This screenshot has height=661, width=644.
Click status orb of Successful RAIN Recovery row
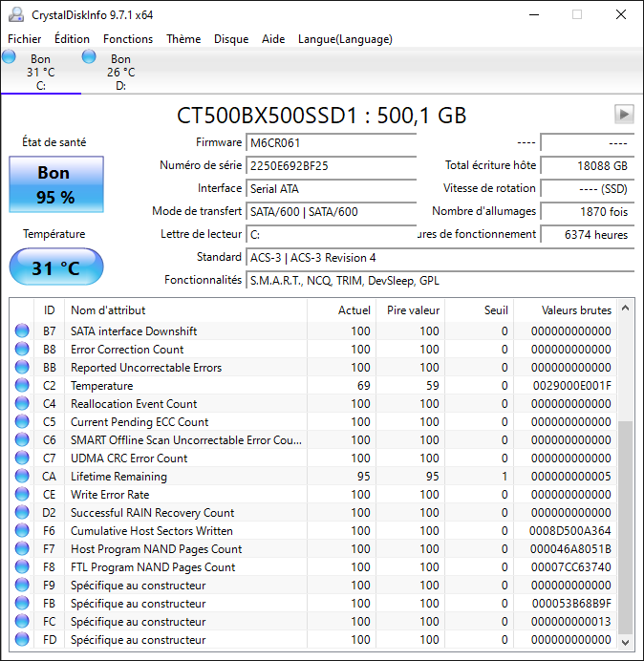[x=22, y=512]
